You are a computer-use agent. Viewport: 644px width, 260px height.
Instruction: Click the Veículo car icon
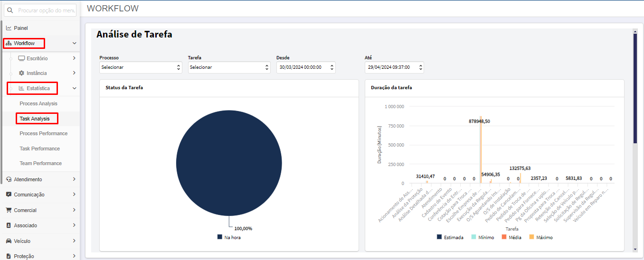(x=9, y=241)
